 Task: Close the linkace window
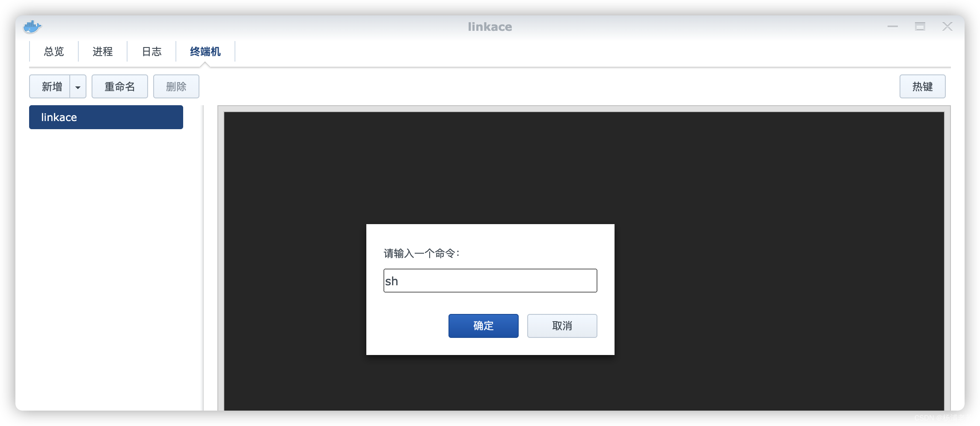(x=947, y=27)
